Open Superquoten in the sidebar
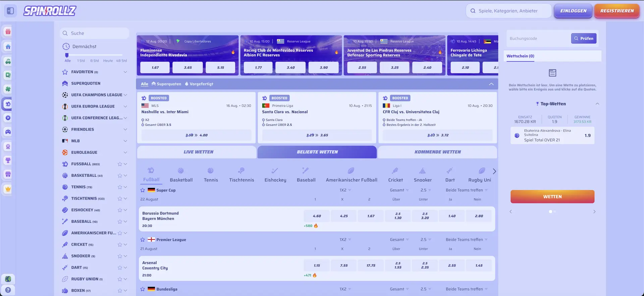Image resolution: width=644 pixels, height=296 pixels. [x=86, y=83]
